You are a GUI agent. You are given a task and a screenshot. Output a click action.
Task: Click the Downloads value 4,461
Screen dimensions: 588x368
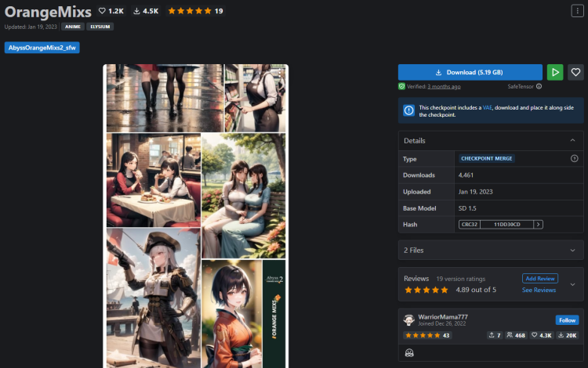[466, 175]
